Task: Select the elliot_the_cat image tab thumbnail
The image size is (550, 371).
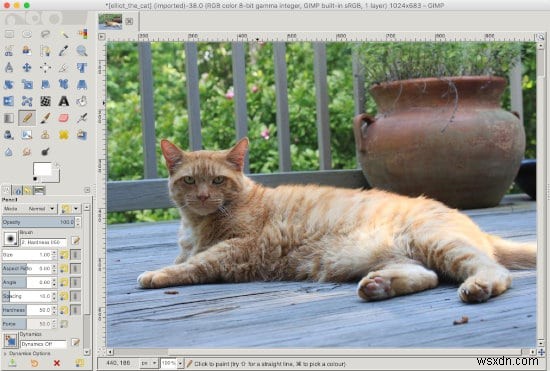Action: 110,21
